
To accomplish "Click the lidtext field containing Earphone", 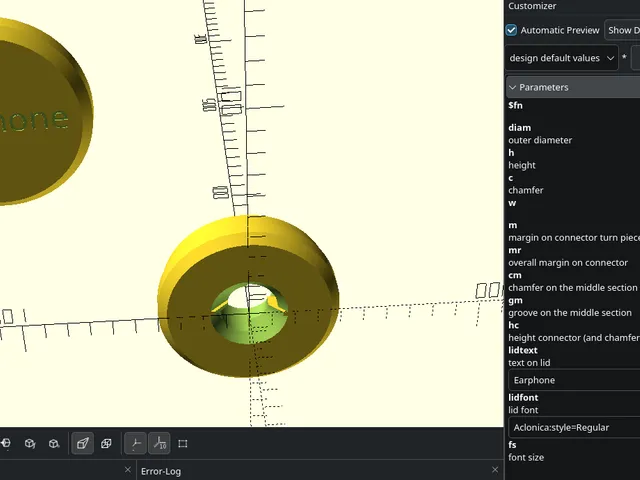I will [x=574, y=380].
